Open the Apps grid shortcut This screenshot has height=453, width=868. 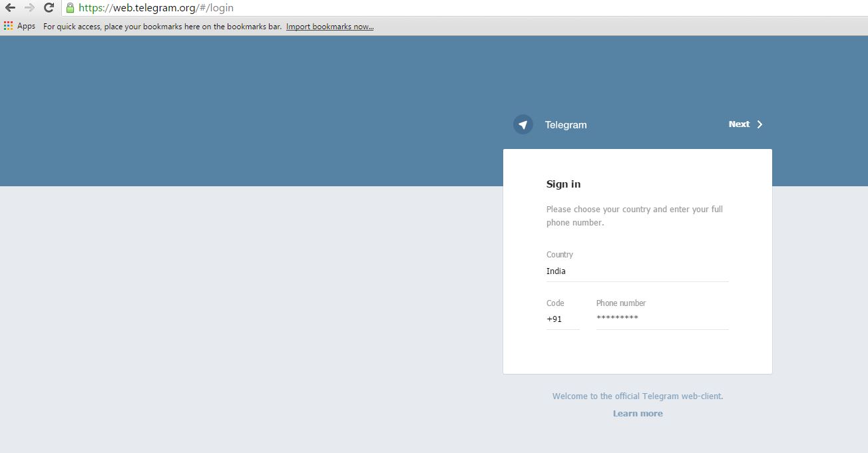click(19, 26)
